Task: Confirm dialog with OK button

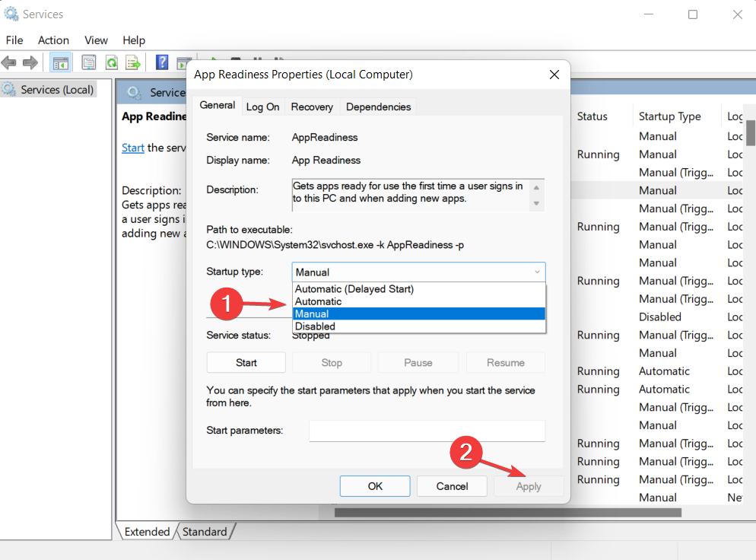Action: coord(375,486)
